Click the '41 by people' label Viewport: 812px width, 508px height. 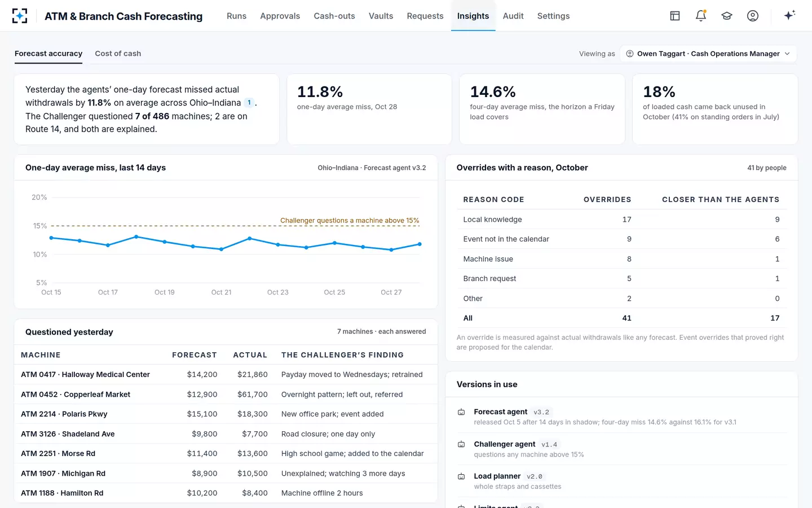click(x=767, y=168)
